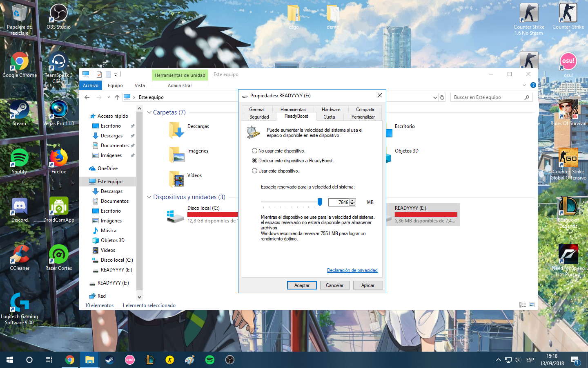This screenshot has height=368, width=588.
Task: Switch to the Compartir tab
Action: pos(365,110)
